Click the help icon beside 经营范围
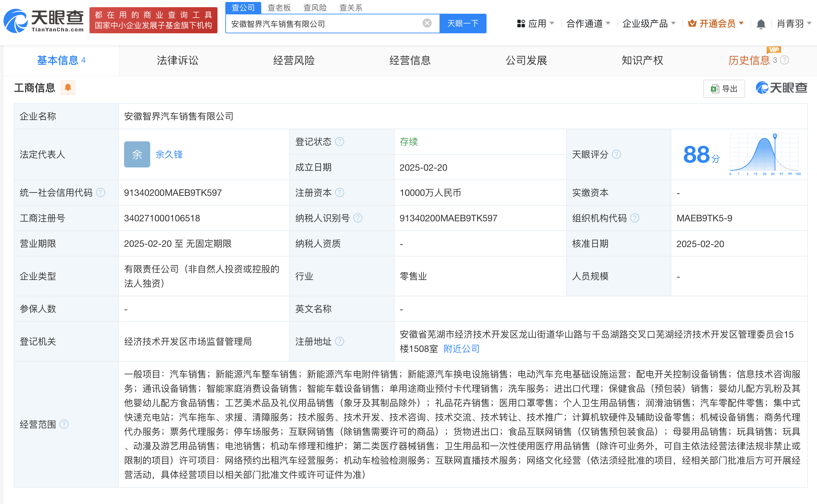This screenshot has width=817, height=504. [64, 424]
